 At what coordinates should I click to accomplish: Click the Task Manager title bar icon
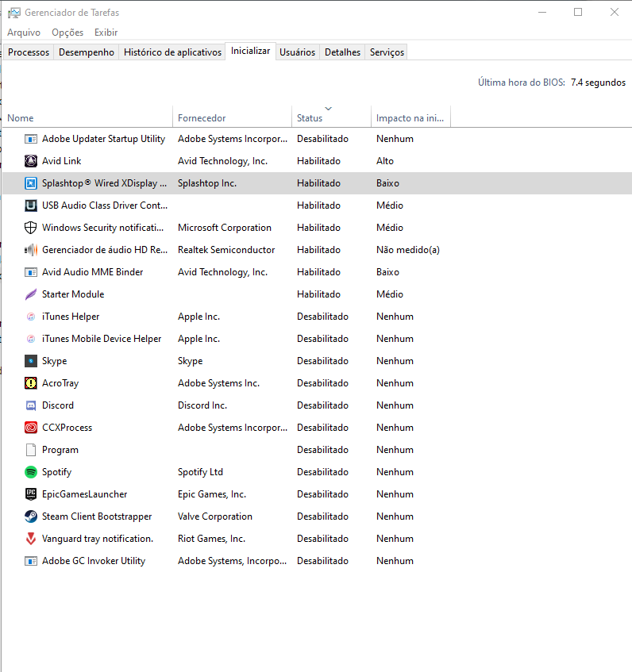pyautogui.click(x=13, y=13)
